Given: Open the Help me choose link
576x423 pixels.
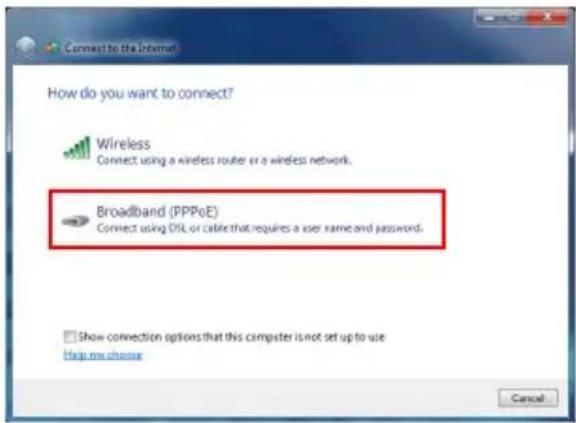Looking at the screenshot, I should click(103, 355).
